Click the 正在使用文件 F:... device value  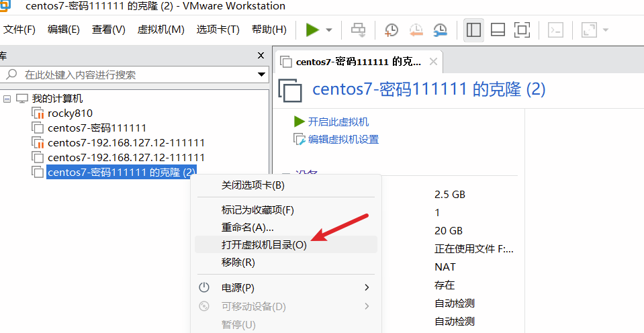pos(474,249)
